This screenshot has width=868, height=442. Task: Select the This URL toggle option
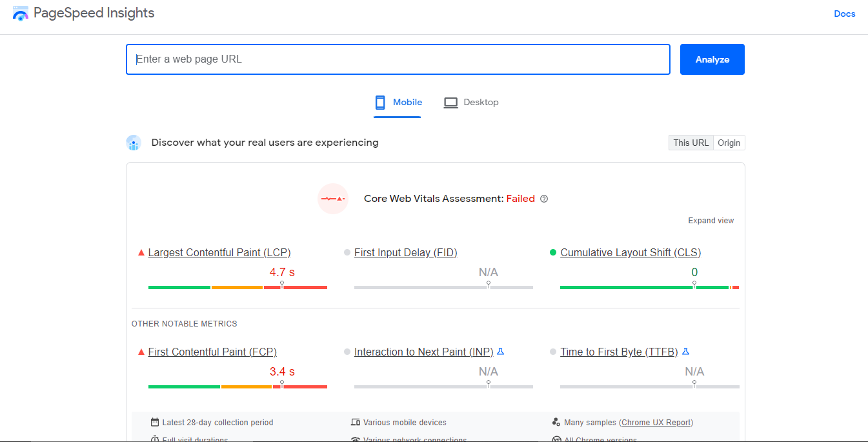tap(691, 143)
